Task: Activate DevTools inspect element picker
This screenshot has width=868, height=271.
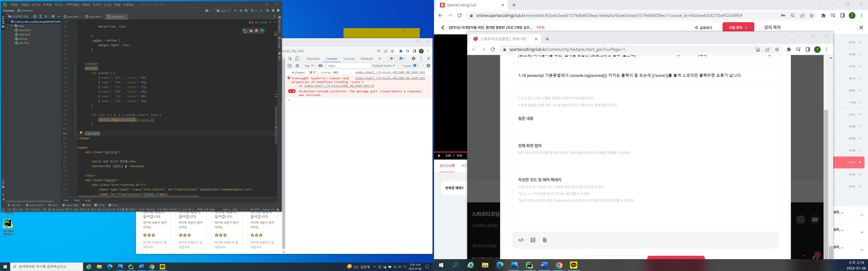Action: pos(290,59)
